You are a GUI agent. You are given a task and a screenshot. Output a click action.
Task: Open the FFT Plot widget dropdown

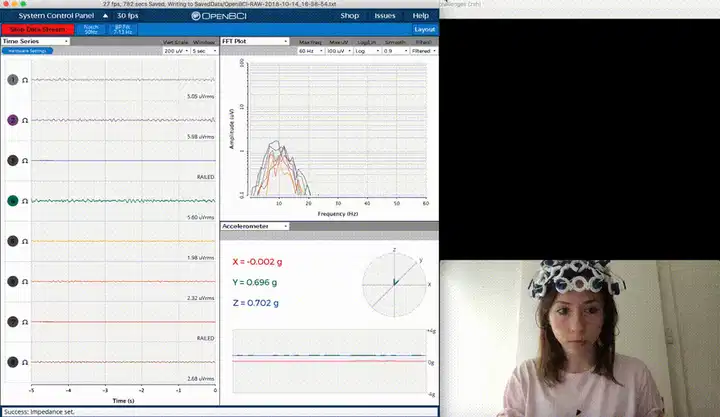255,41
